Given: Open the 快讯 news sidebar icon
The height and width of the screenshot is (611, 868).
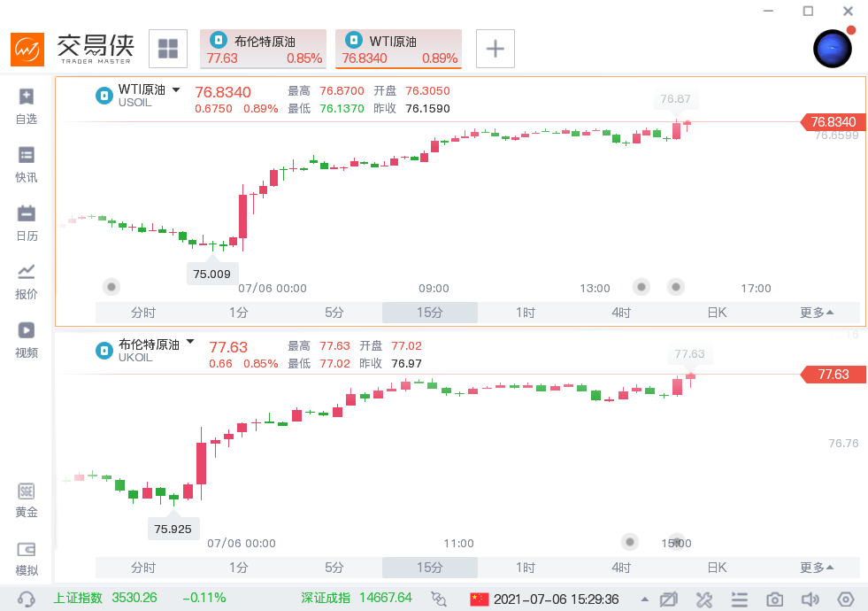Looking at the screenshot, I should tap(26, 165).
